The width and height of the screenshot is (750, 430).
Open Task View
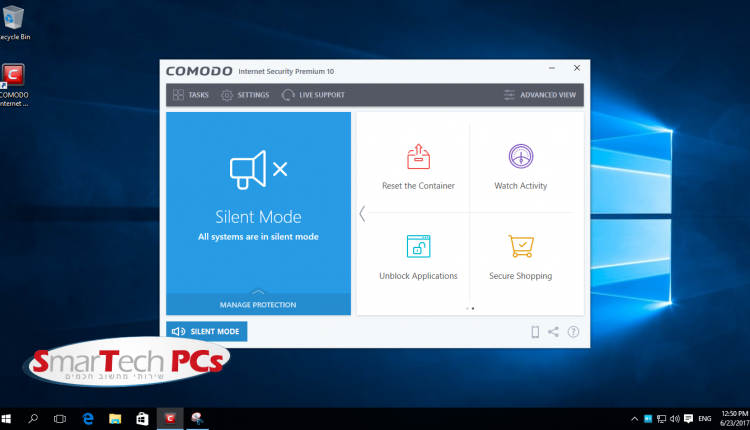tap(60, 419)
